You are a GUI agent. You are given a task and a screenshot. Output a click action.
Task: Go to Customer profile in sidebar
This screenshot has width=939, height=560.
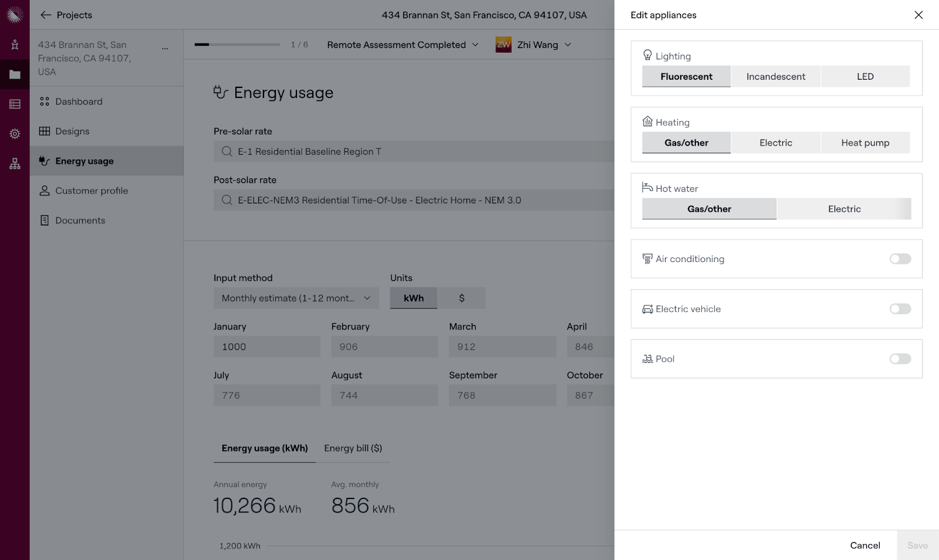[92, 191]
